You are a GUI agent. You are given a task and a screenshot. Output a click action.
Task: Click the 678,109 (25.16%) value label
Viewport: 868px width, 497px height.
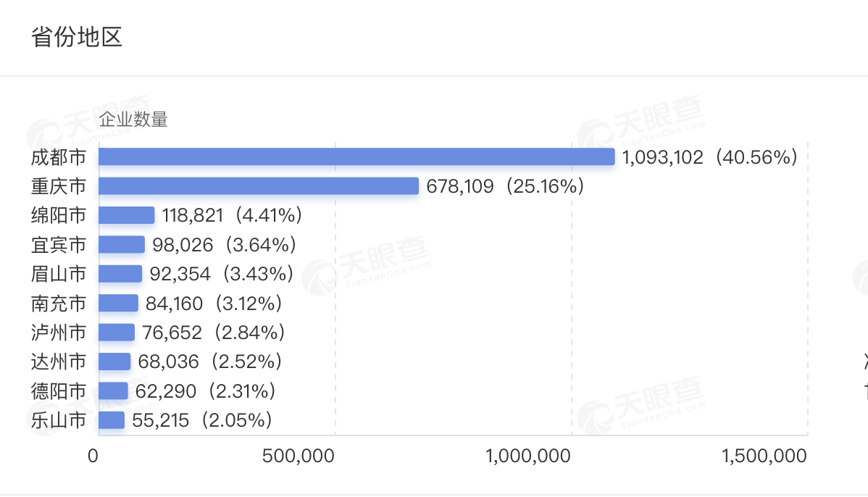506,186
